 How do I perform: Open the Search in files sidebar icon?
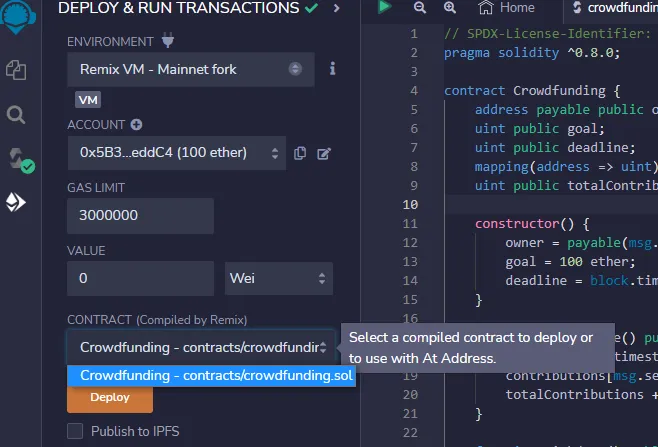[x=16, y=114]
